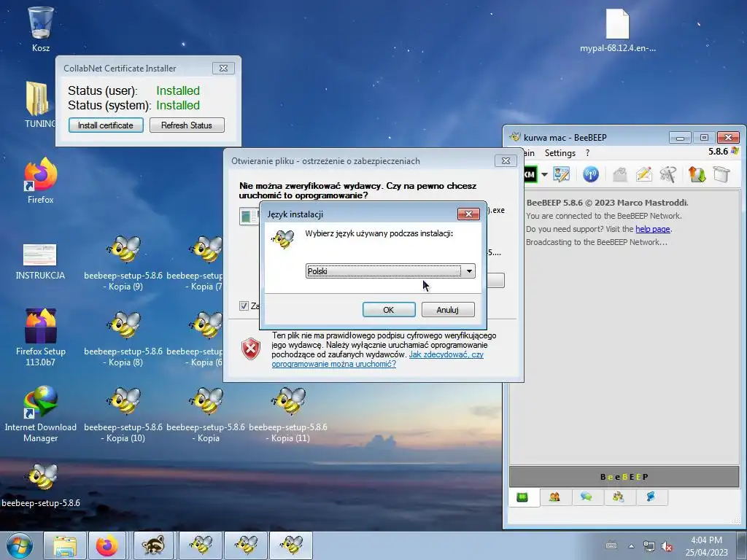Select beebeep-setup-5.8.6 - Kopia (11) icon
Image resolution: width=747 pixels, height=560 pixels.
[288, 414]
